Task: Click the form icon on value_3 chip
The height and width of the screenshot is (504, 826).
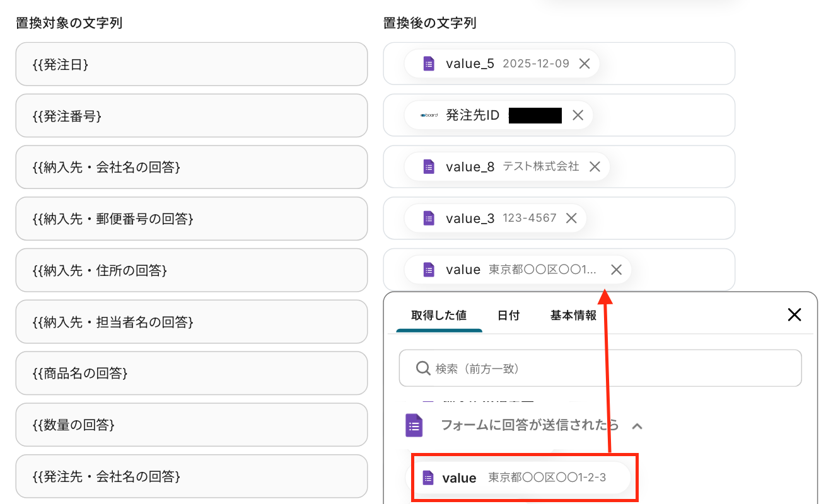Action: (429, 219)
